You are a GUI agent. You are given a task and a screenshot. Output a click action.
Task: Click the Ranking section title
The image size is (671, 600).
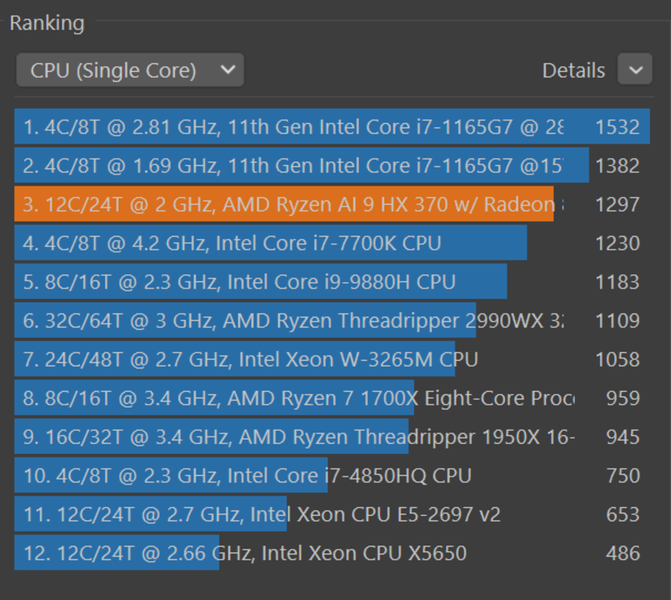(x=47, y=23)
